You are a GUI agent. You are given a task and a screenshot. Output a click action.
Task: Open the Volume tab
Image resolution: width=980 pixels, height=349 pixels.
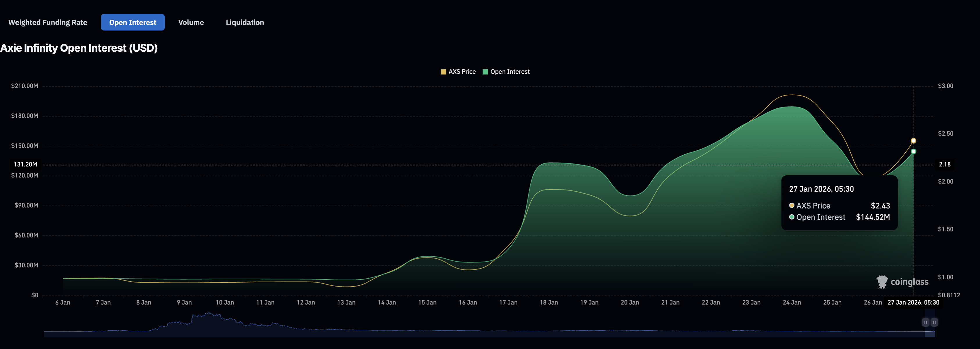[x=191, y=22]
